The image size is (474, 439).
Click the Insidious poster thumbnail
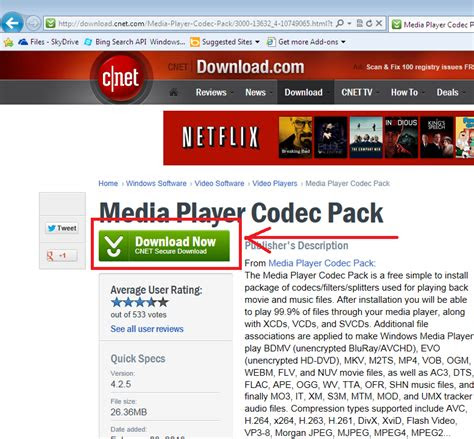pos(401,137)
